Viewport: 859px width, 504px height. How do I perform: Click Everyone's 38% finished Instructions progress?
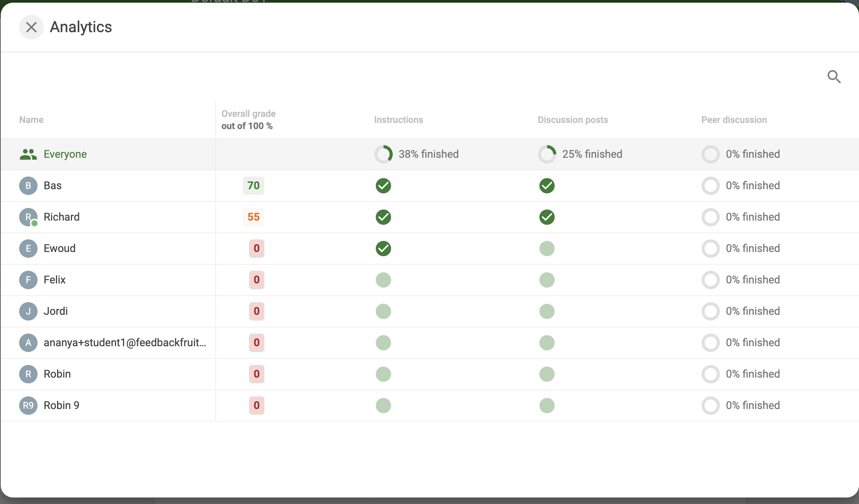pyautogui.click(x=416, y=154)
